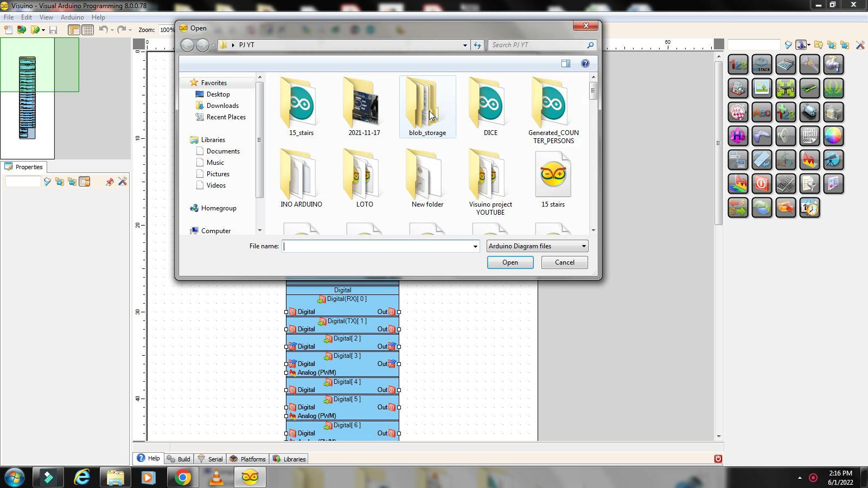Toggle the grid dots display button
The height and width of the screenshot is (488, 868).
click(x=88, y=30)
